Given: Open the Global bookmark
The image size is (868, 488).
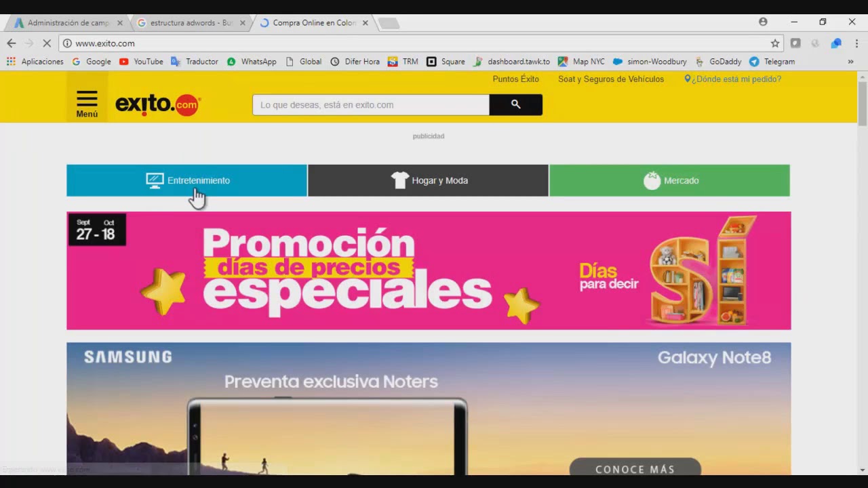Looking at the screenshot, I should tap(303, 62).
